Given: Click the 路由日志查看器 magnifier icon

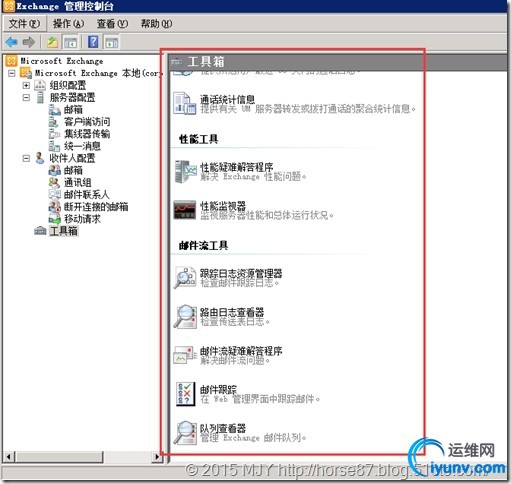Looking at the screenshot, I should 185,316.
